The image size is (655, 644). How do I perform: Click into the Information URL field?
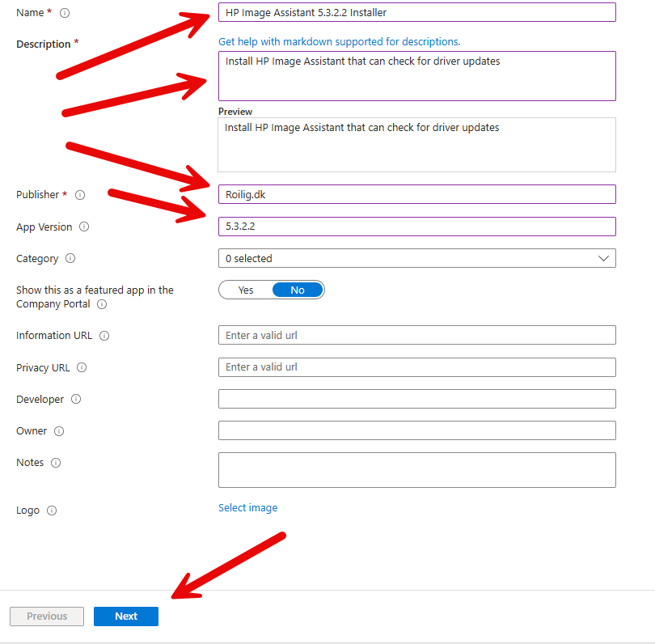(x=416, y=335)
